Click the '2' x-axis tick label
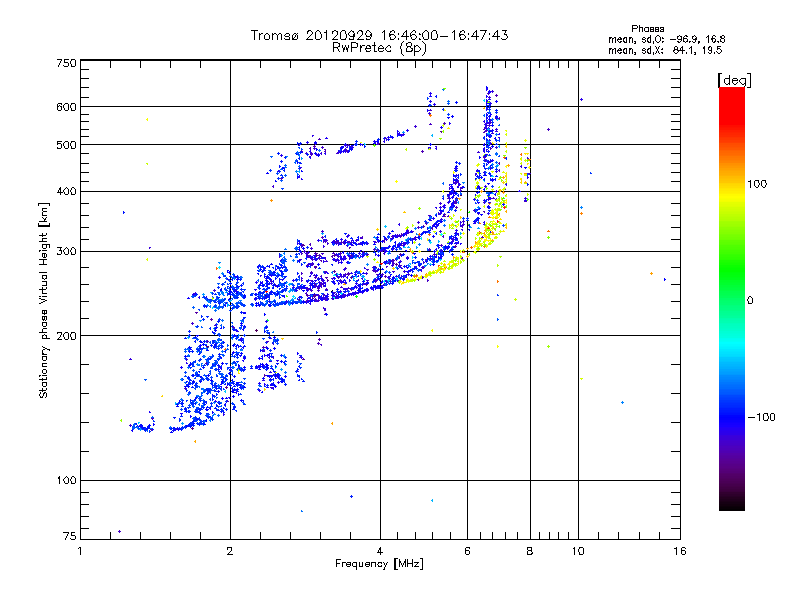Viewport: 800px width, 600px height. point(230,551)
